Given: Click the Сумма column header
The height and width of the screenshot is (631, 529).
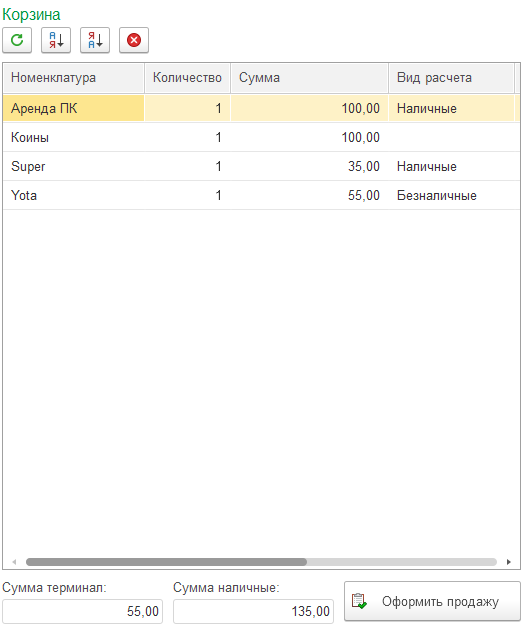Looking at the screenshot, I should click(309, 78).
